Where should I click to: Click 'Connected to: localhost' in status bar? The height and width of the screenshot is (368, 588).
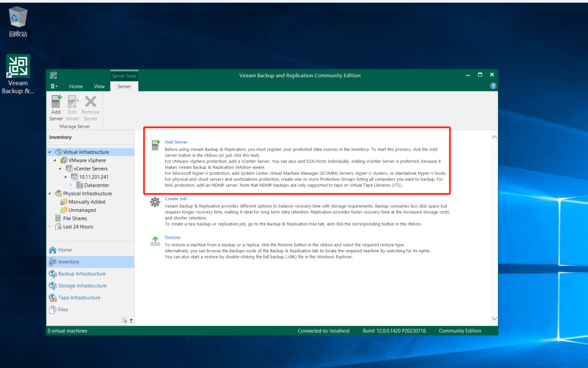point(324,331)
